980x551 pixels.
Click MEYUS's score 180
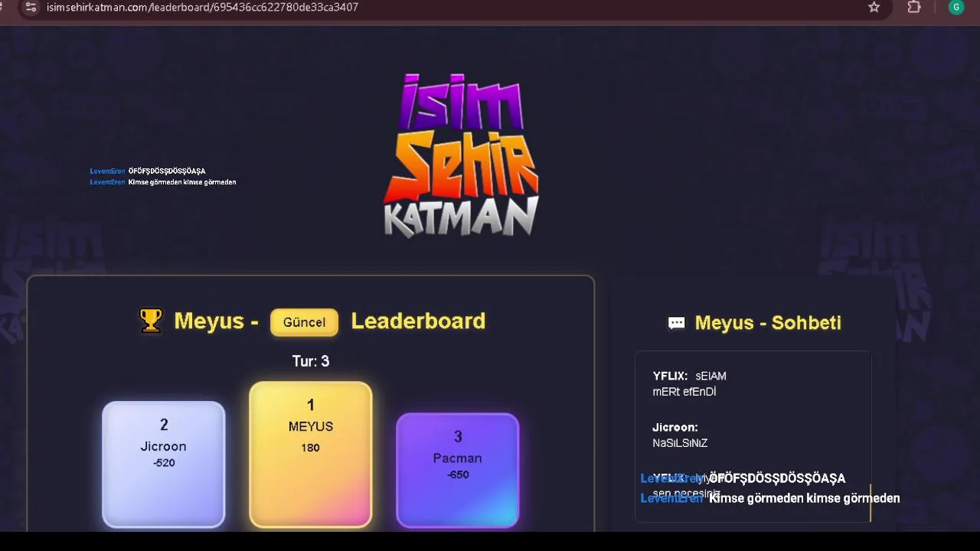tap(310, 448)
